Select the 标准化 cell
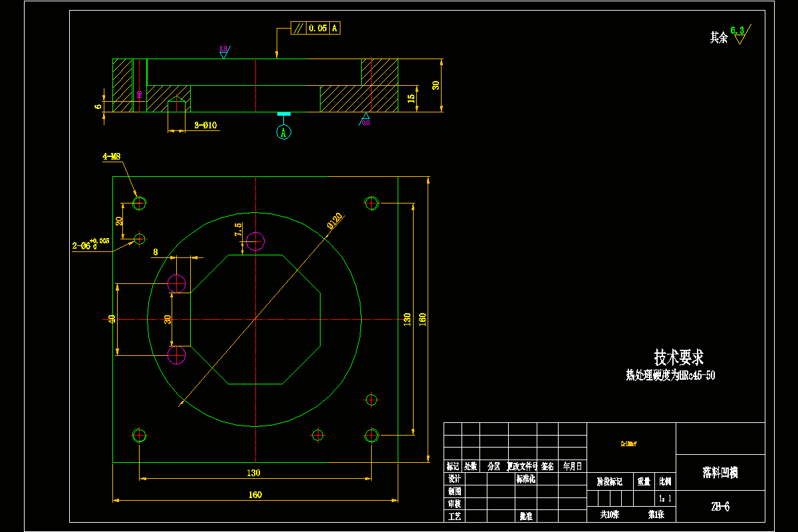This screenshot has height=532, width=798. 525,479
